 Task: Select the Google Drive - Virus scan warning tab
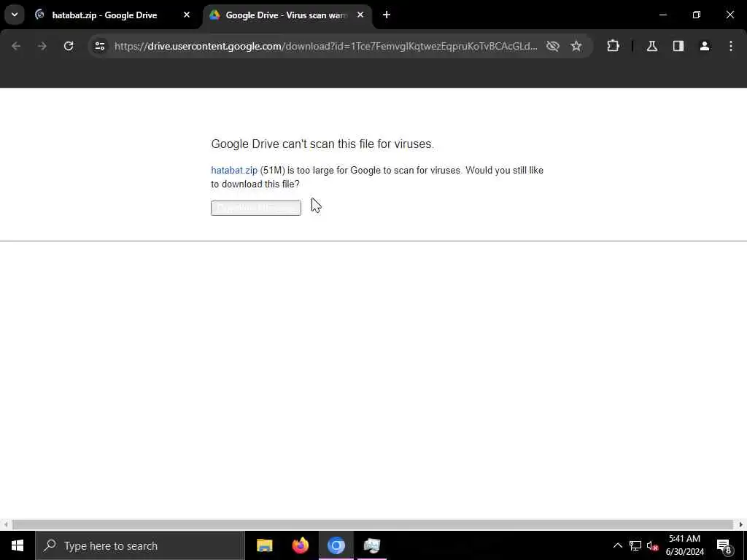click(285, 15)
